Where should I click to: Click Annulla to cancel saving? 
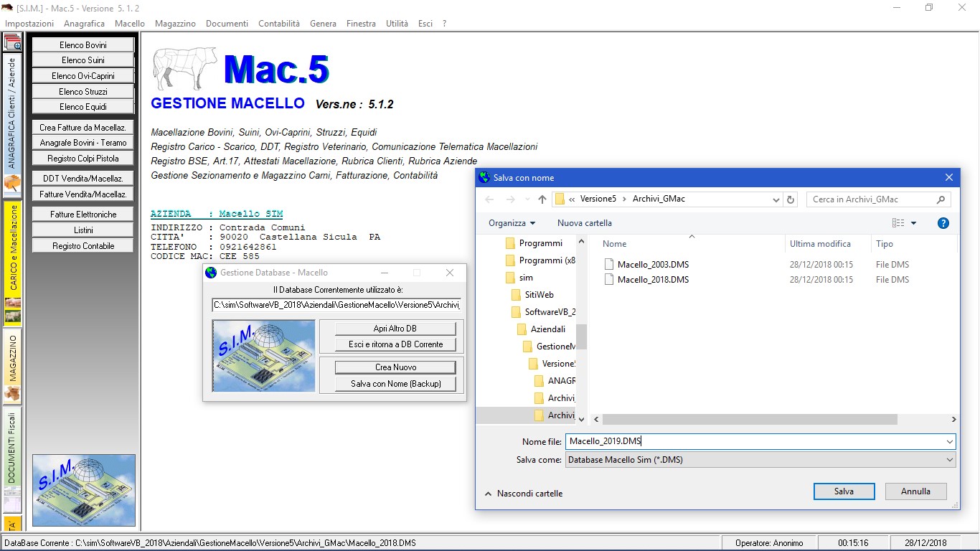[915, 491]
